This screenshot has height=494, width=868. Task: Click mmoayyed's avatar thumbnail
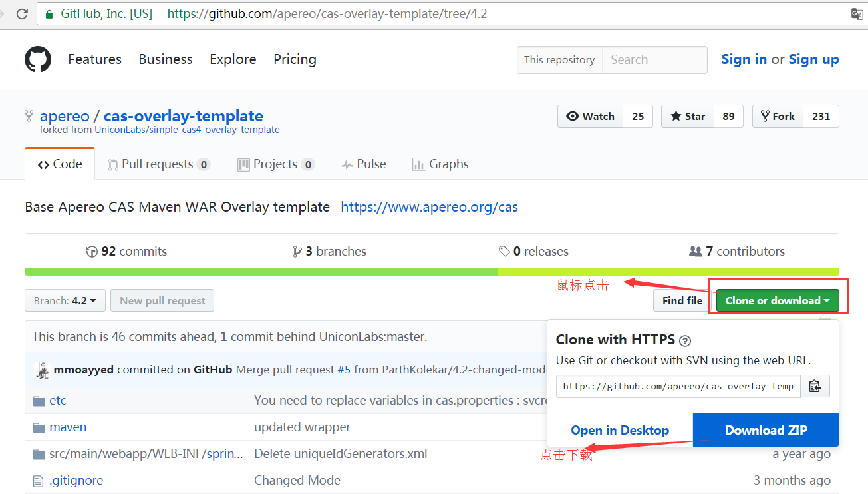click(x=42, y=370)
